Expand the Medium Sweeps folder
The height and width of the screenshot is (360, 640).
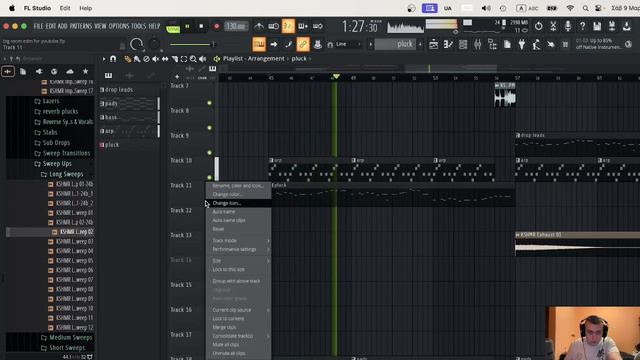[x=70, y=338]
